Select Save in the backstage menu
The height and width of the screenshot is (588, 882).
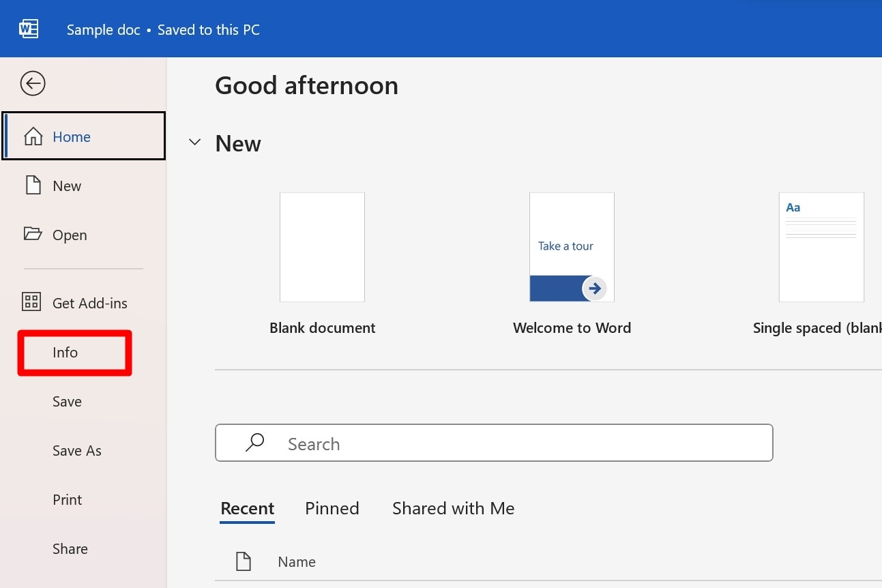click(x=67, y=402)
